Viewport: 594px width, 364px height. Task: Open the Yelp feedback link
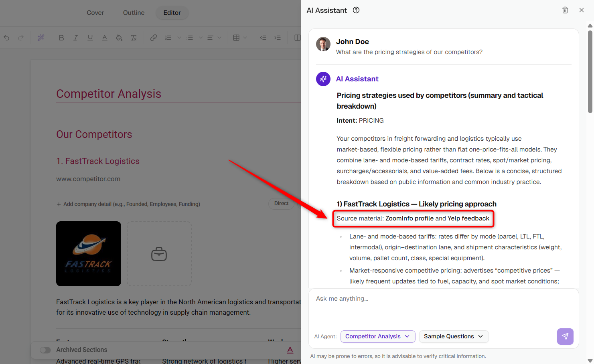[468, 218]
